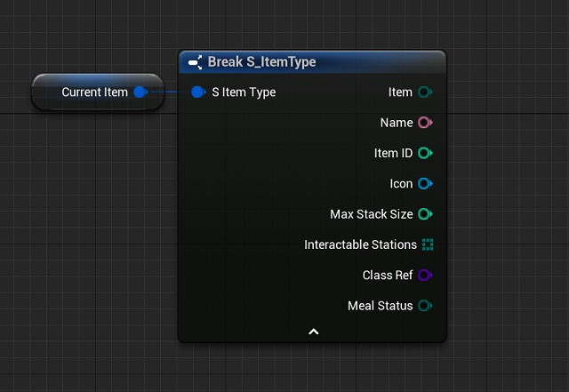Click the S Item Type input pin
The image size is (569, 392).
point(198,92)
